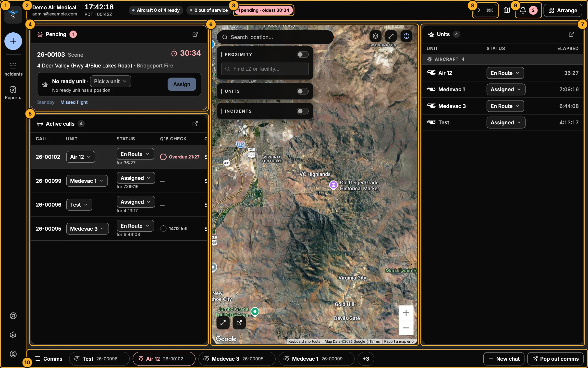588x368 pixels.
Task: Open Test 26-00096 comms tab
Action: pos(99,359)
